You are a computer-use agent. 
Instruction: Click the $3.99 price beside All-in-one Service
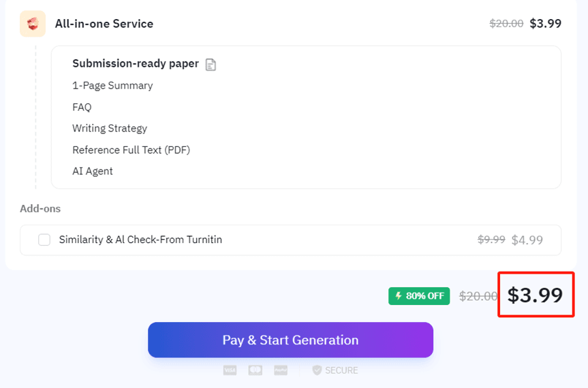[545, 24]
